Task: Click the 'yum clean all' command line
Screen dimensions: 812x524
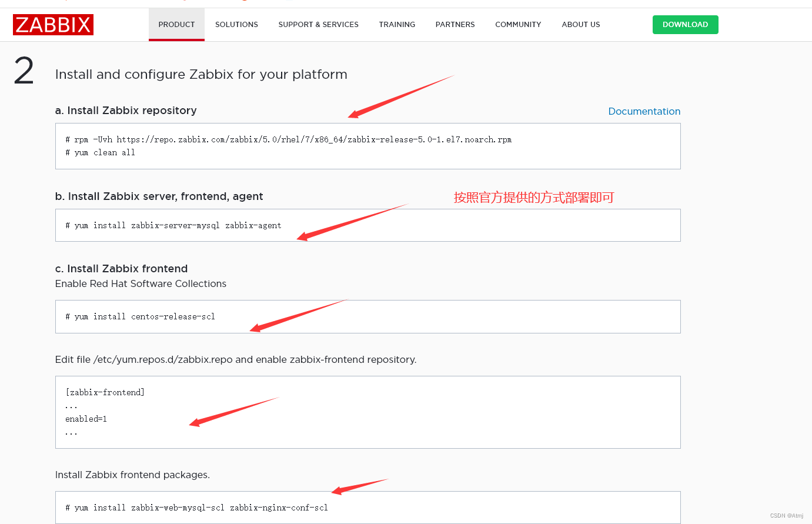Action: [x=101, y=152]
